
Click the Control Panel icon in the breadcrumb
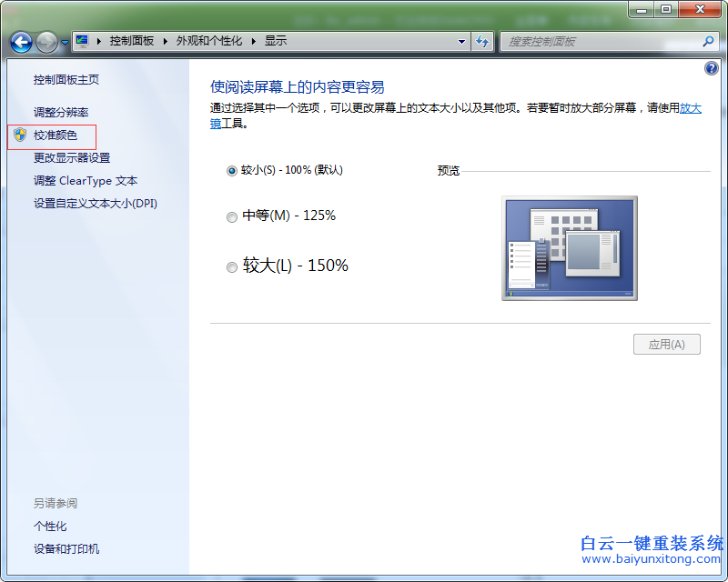tap(82, 41)
